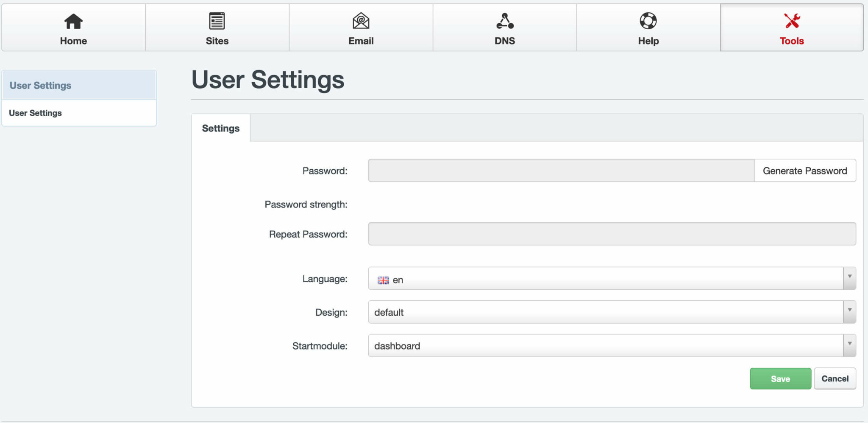The width and height of the screenshot is (868, 423).
Task: Open the Startmodule dropdown arrow
Action: click(849, 345)
